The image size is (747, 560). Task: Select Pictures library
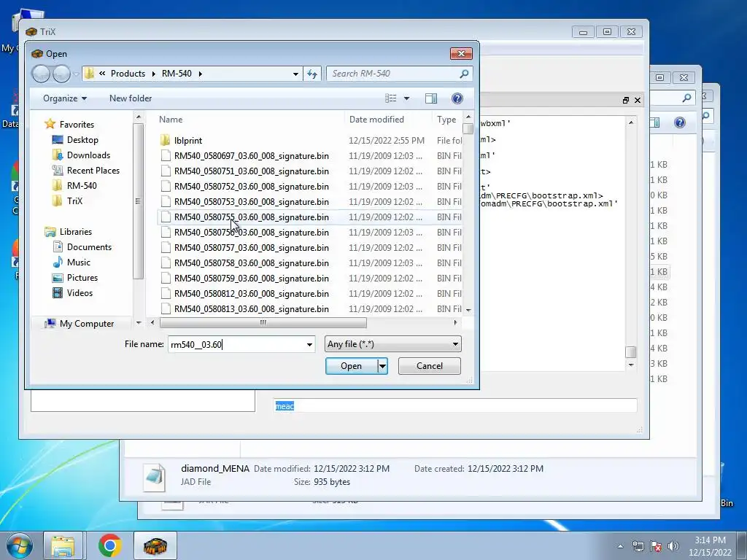click(x=82, y=278)
